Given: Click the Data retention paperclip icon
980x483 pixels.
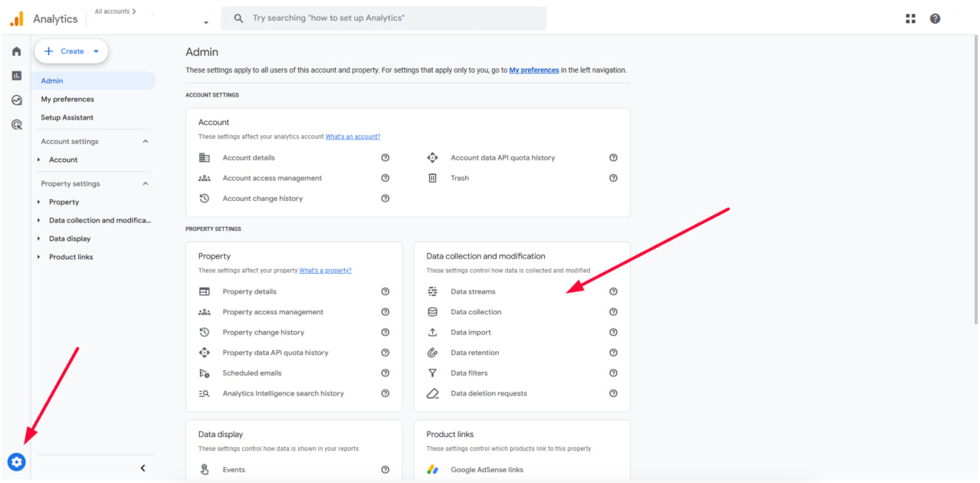Looking at the screenshot, I should (x=432, y=353).
